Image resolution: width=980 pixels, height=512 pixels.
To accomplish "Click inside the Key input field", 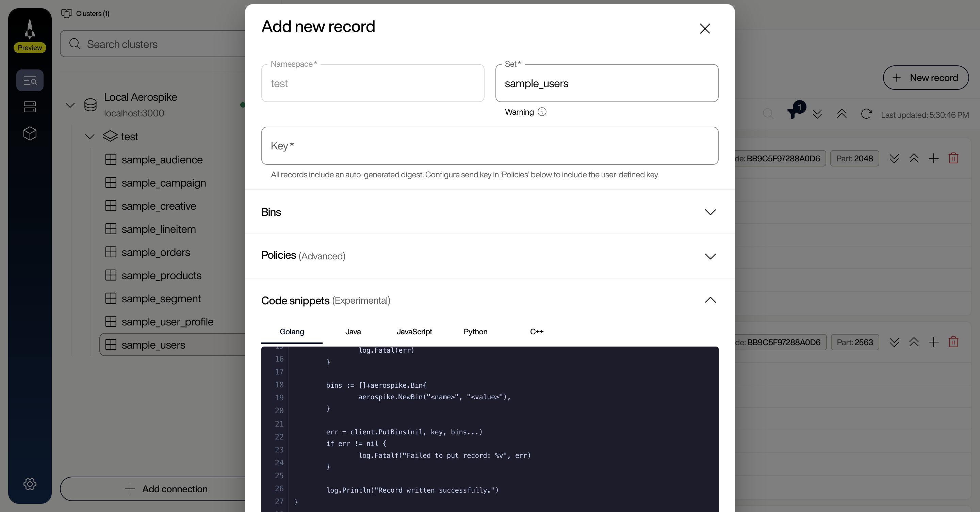I will point(489,146).
